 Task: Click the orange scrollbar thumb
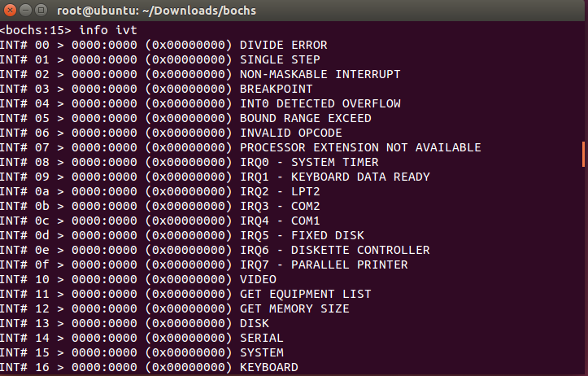pyautogui.click(x=583, y=155)
